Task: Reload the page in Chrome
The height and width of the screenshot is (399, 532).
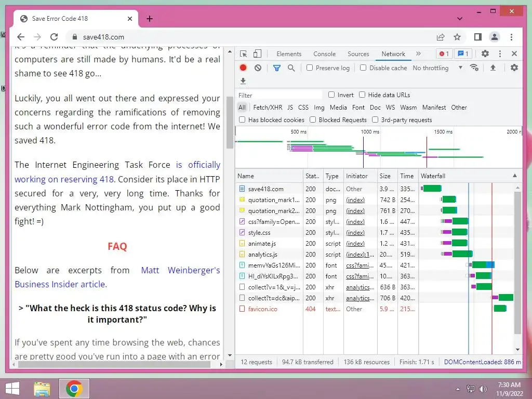Action: click(54, 37)
